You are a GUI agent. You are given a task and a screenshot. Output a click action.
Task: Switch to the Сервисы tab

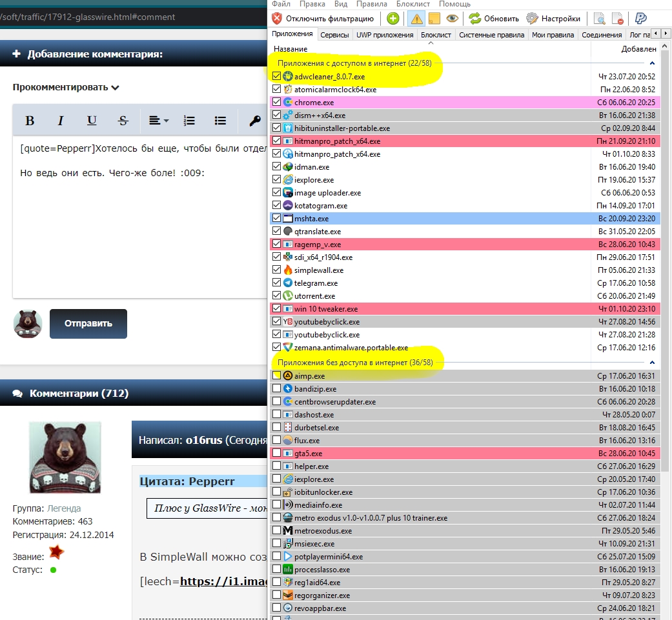point(334,35)
